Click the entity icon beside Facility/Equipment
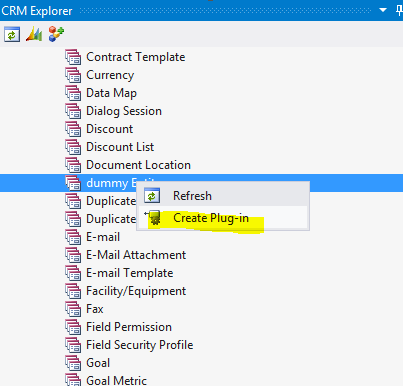Screen dimensions: 403x386 pyautogui.click(x=73, y=291)
